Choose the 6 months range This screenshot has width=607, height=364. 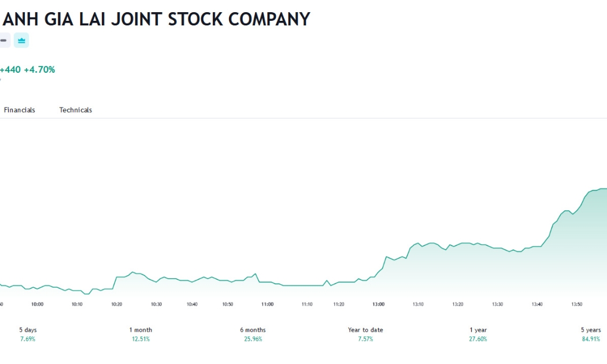(253, 334)
